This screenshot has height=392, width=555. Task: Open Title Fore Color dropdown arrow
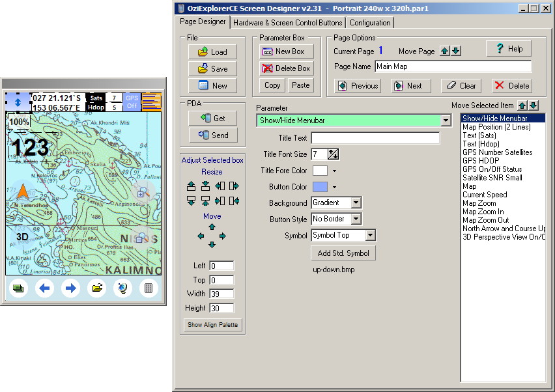[334, 171]
